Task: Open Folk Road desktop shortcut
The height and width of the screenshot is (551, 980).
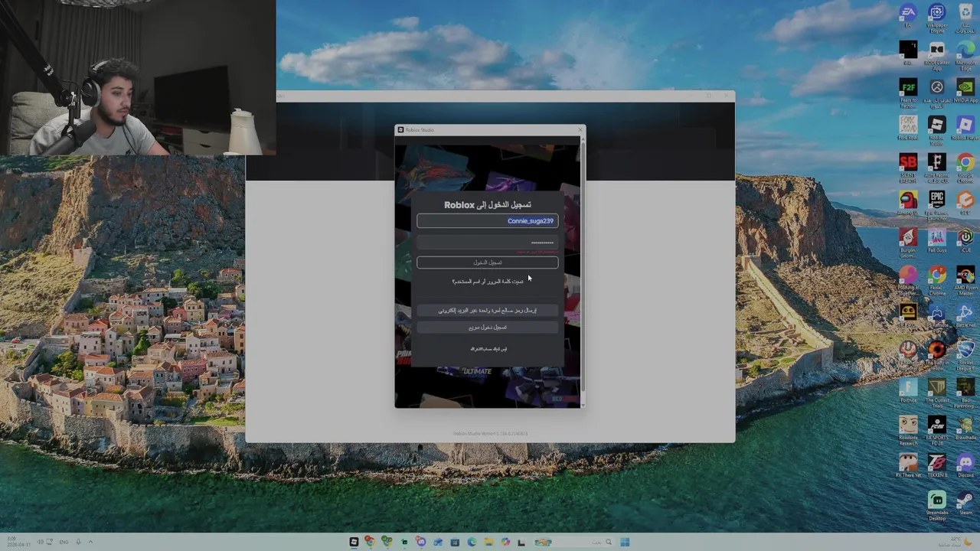Action: click(908, 128)
